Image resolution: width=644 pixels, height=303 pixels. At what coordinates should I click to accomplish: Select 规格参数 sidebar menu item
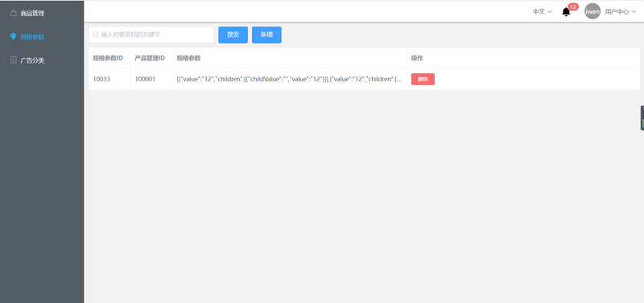pyautogui.click(x=42, y=36)
